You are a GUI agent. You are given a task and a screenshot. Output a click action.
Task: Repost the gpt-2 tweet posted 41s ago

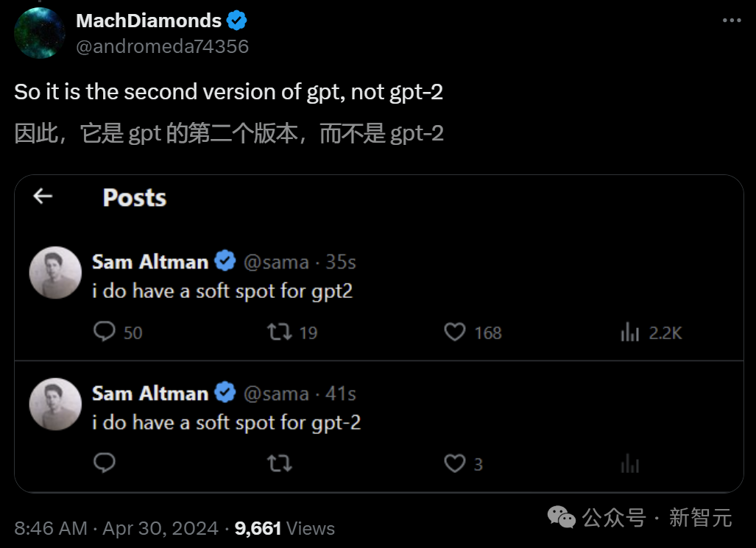click(280, 463)
